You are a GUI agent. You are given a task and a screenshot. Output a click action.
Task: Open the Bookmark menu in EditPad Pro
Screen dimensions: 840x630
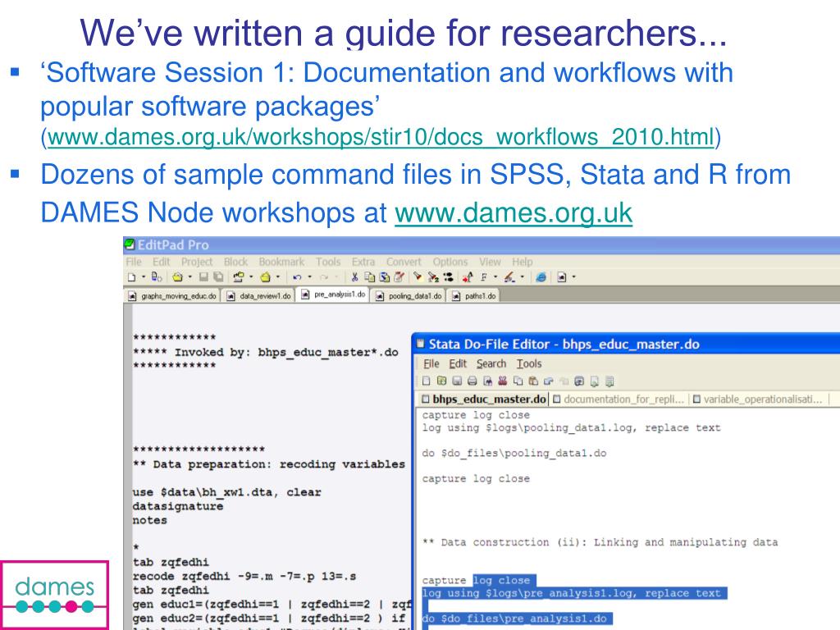click(x=282, y=262)
